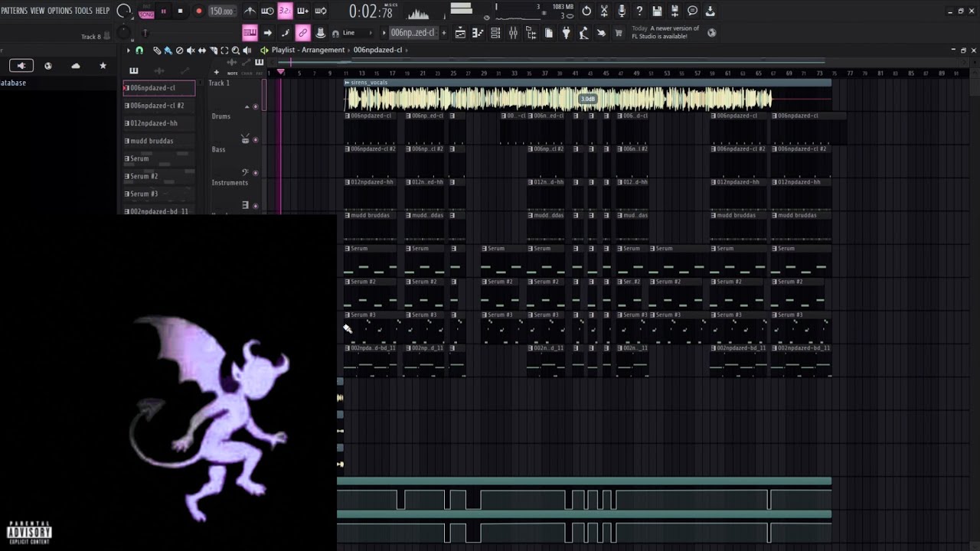The height and width of the screenshot is (551, 980).
Task: Open the Piano roll view icon
Action: click(478, 33)
